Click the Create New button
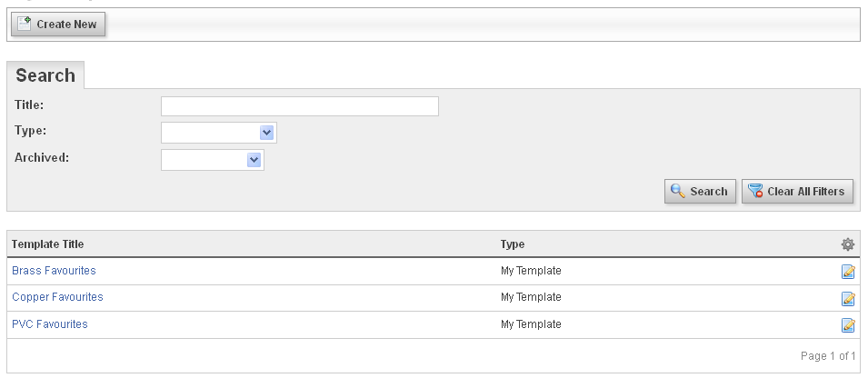Viewport: 868px width, 378px height. [x=58, y=25]
